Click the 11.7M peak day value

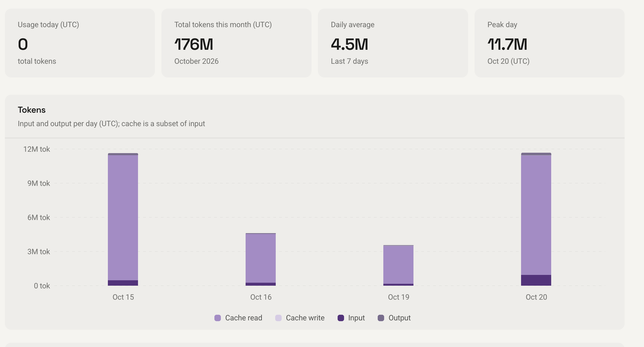(x=507, y=44)
